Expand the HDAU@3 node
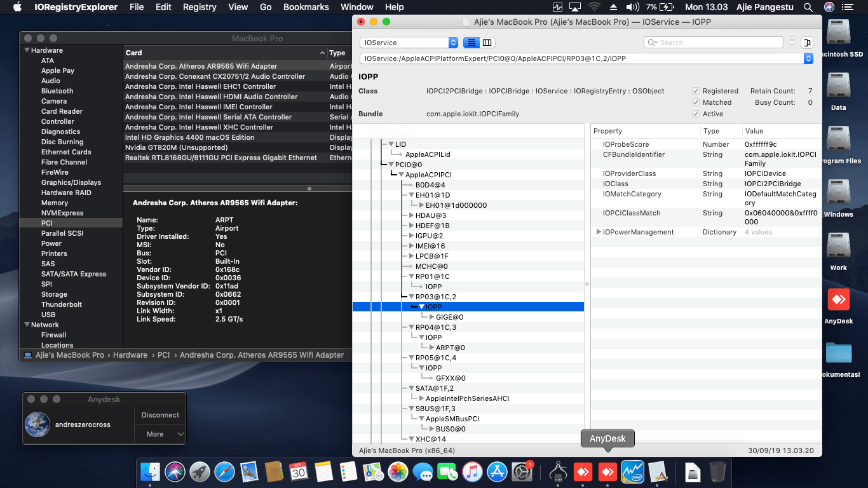This screenshot has width=868, height=488. (x=412, y=215)
